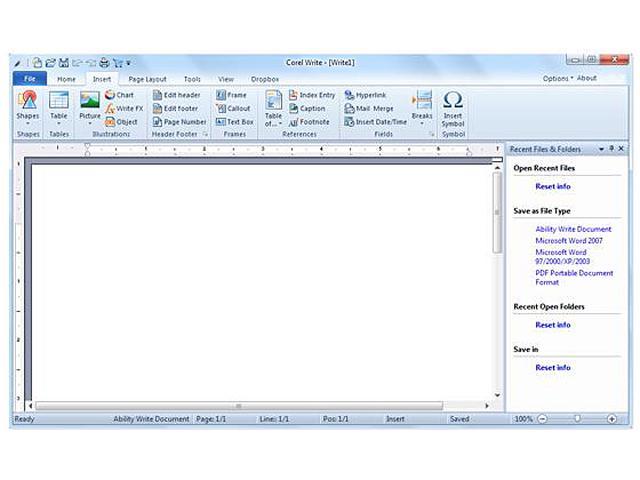The height and width of the screenshot is (480, 640).
Task: Click the Print icon in quick access toolbar
Action: (x=103, y=62)
